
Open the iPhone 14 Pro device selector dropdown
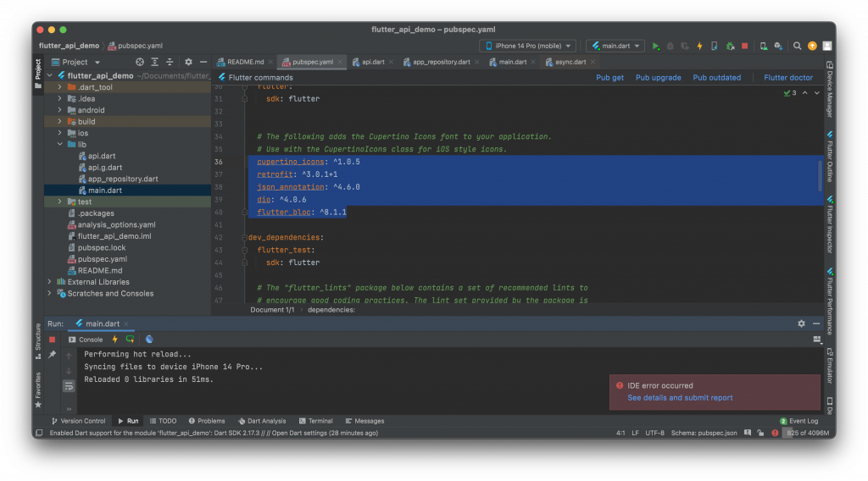click(527, 46)
